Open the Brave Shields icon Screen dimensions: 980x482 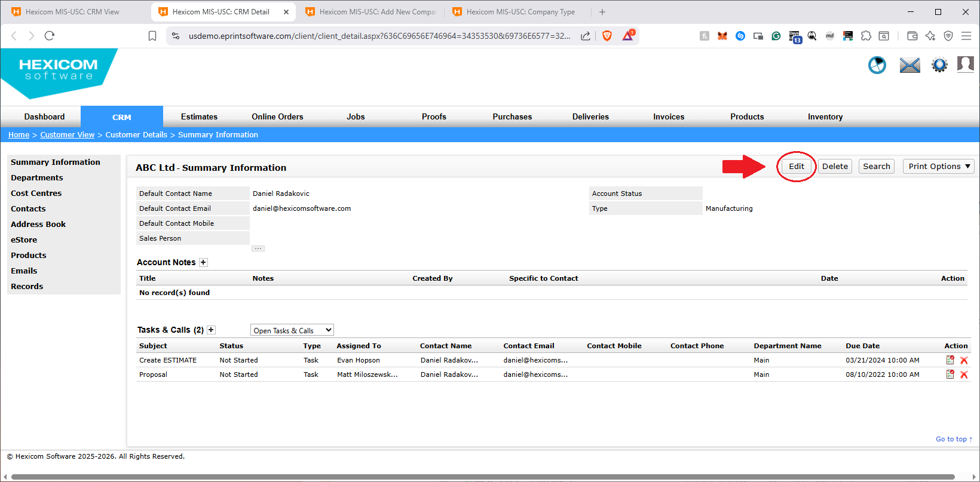607,36
